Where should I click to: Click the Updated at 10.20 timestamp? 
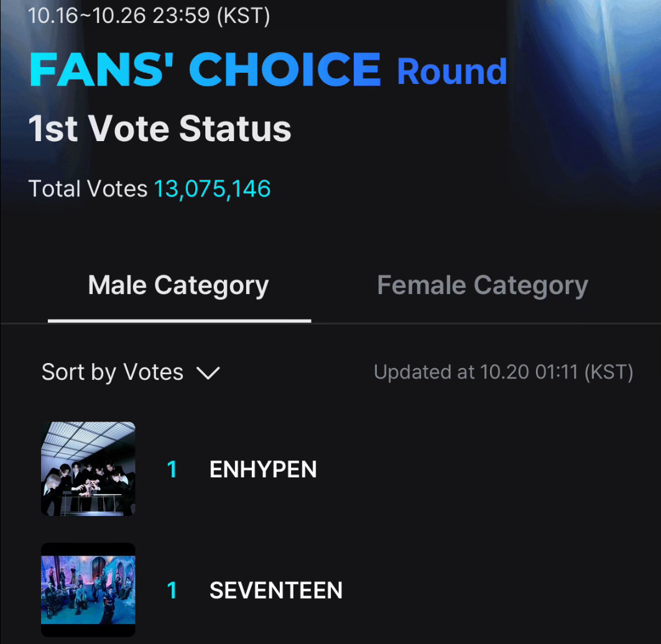[503, 372]
